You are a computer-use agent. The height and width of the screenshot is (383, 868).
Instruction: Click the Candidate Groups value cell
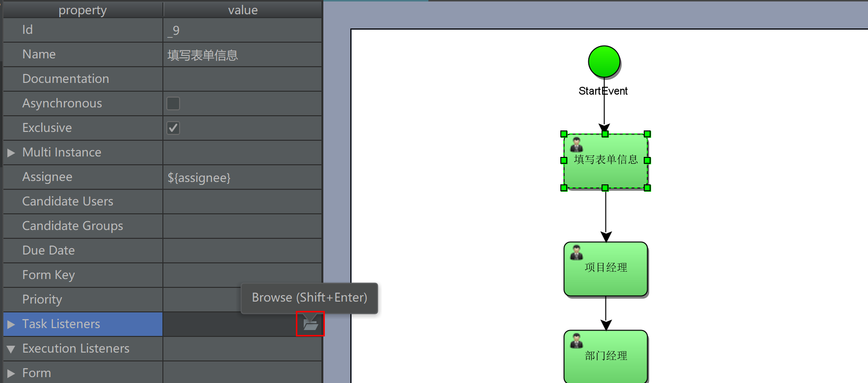(x=242, y=226)
